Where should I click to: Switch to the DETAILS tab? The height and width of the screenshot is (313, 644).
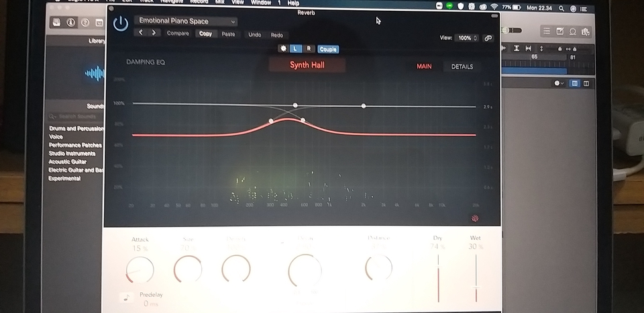(x=462, y=66)
